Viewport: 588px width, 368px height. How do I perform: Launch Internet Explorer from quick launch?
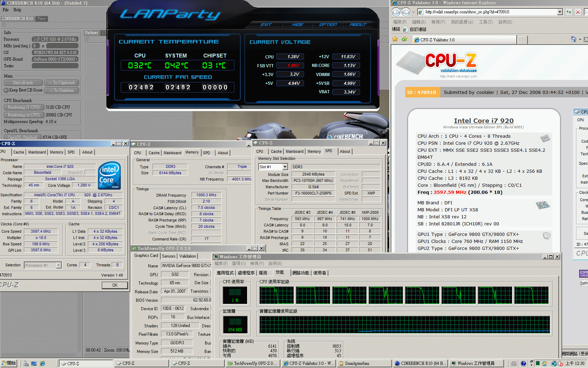tap(42, 363)
